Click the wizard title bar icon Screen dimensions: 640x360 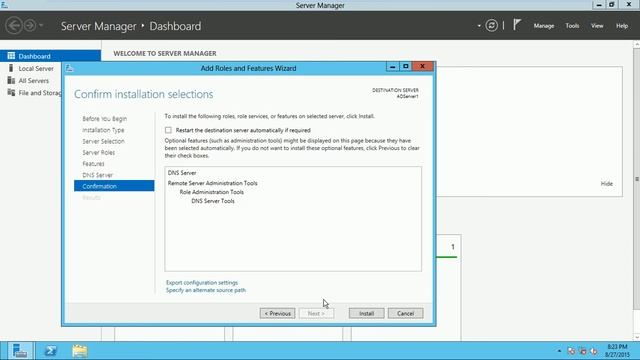pos(69,68)
